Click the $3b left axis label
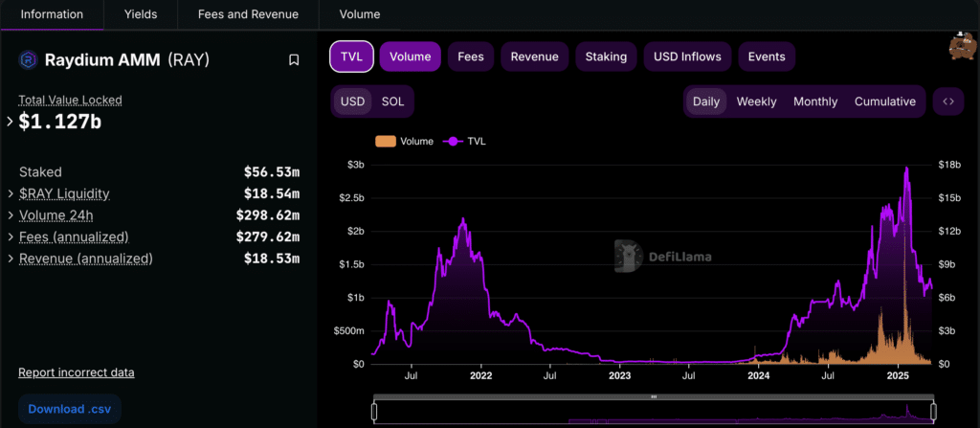980x428 pixels. click(x=356, y=165)
